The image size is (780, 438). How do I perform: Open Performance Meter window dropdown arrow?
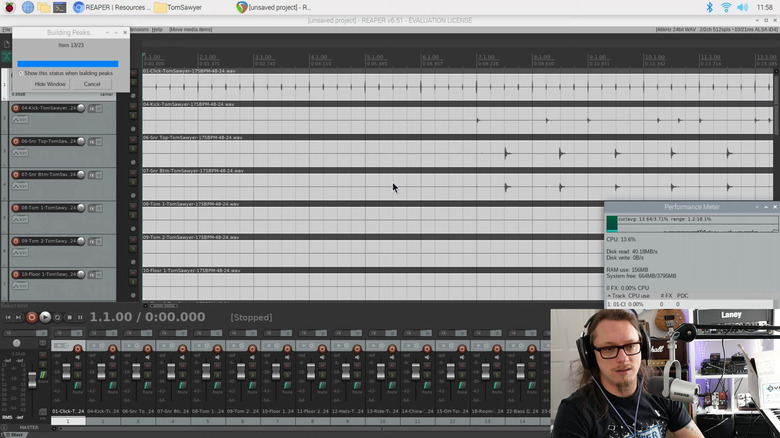pos(757,207)
